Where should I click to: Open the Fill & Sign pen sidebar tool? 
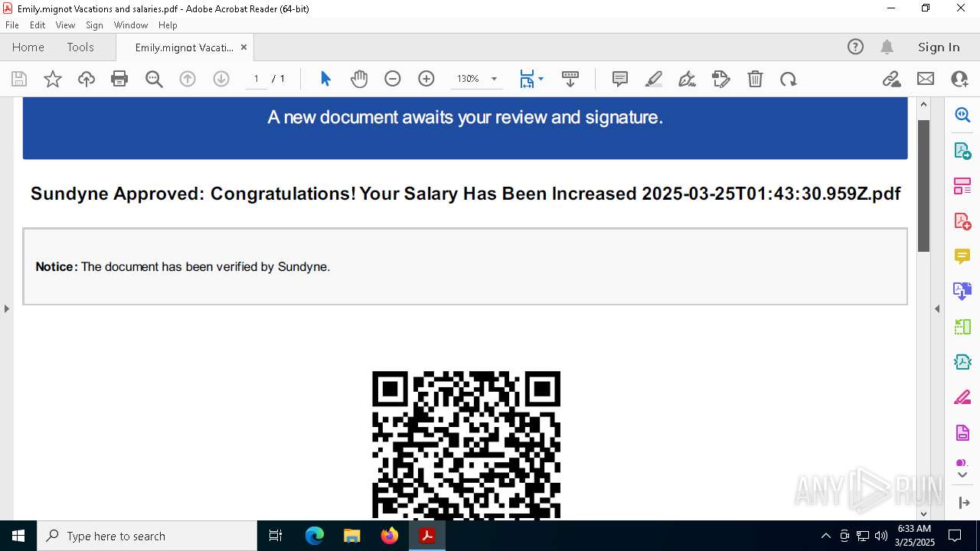(962, 397)
